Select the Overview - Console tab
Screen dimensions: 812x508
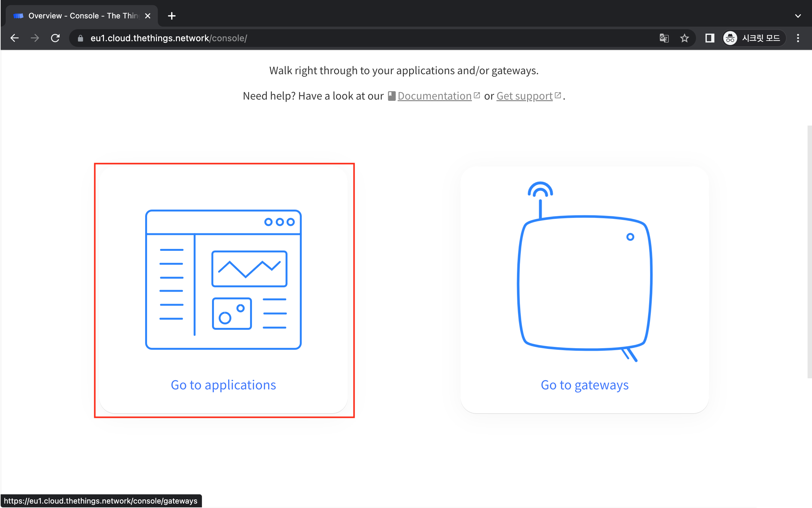tap(82, 16)
